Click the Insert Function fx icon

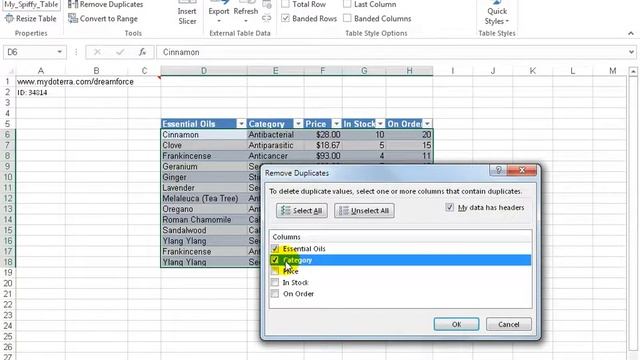pos(142,52)
